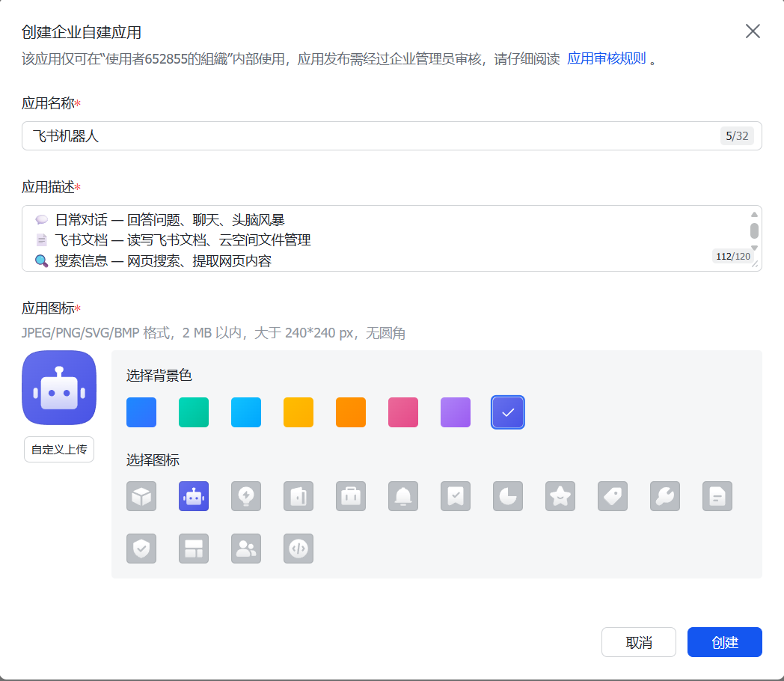Image resolution: width=784 pixels, height=681 pixels.
Task: Select the robot icon in icon grid
Action: pyautogui.click(x=194, y=496)
